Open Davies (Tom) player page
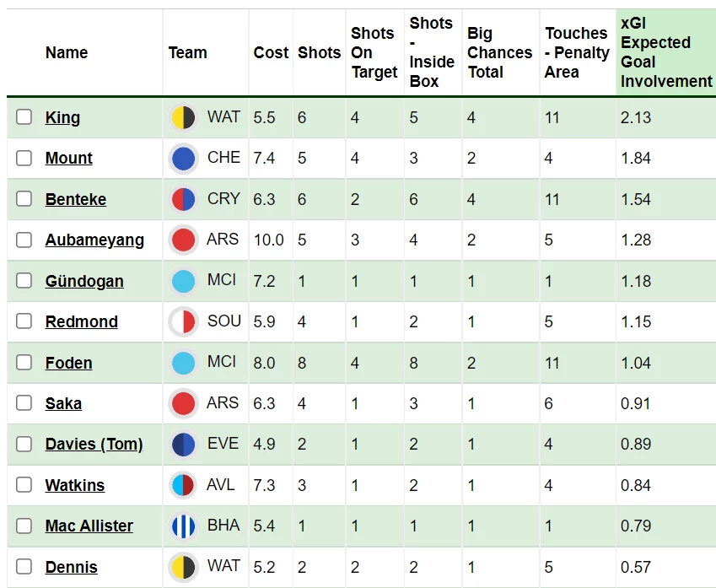The image size is (716, 588). pyautogui.click(x=94, y=444)
